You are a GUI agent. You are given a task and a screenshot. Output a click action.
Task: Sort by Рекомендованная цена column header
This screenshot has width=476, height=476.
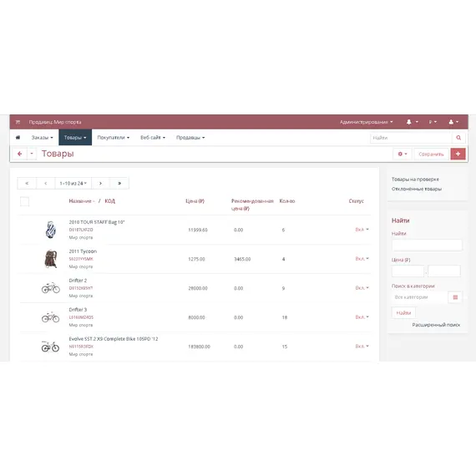pyautogui.click(x=252, y=205)
